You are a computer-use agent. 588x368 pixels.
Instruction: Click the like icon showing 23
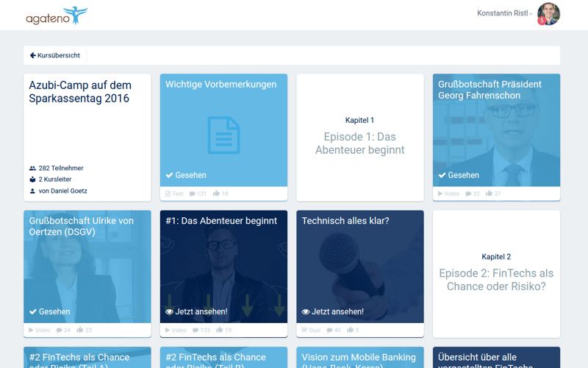[x=80, y=330]
